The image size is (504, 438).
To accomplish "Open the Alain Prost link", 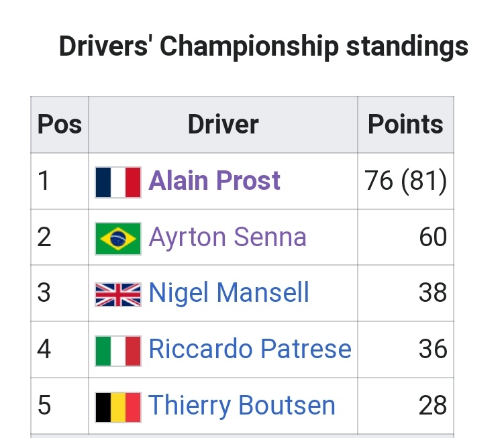I will (214, 180).
